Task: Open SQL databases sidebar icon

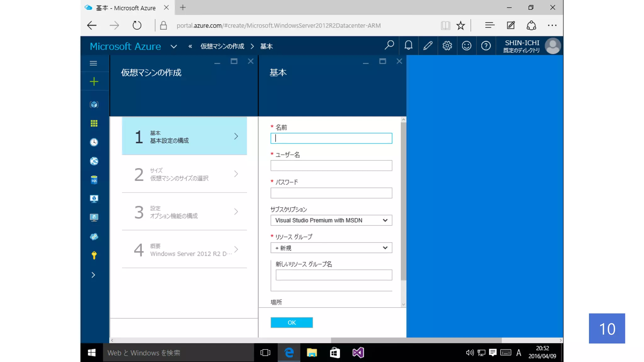Action: [x=94, y=180]
